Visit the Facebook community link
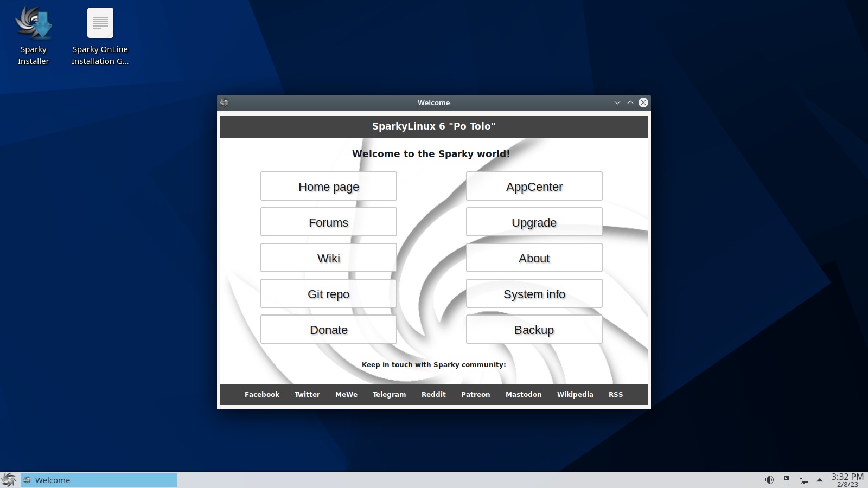Image resolution: width=868 pixels, height=488 pixels. (x=262, y=395)
